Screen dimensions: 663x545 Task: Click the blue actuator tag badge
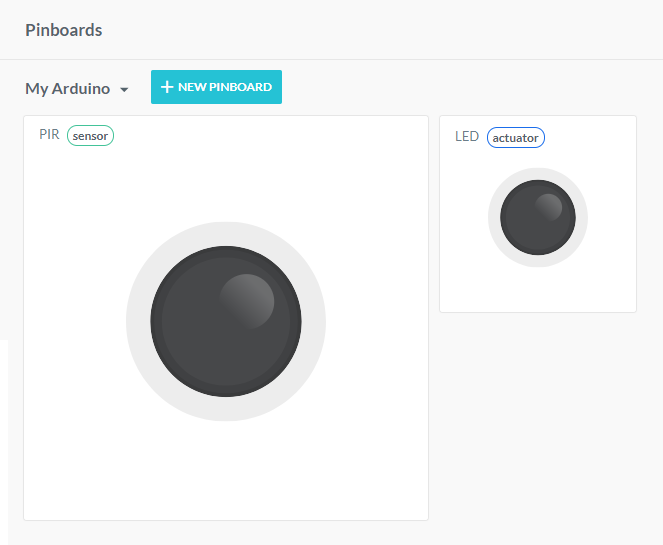[515, 138]
